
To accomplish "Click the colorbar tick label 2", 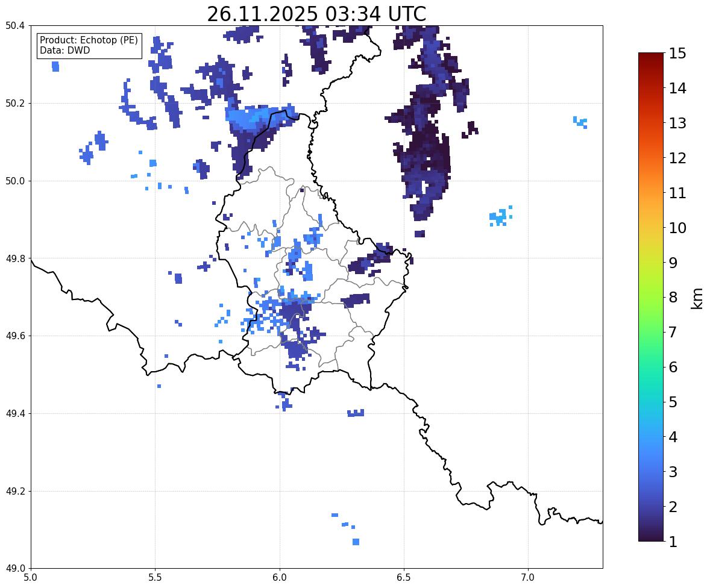I will 673,507.
